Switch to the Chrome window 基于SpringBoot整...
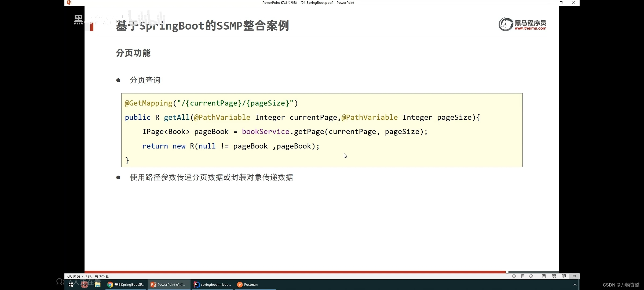This screenshot has height=290, width=644. click(126, 285)
